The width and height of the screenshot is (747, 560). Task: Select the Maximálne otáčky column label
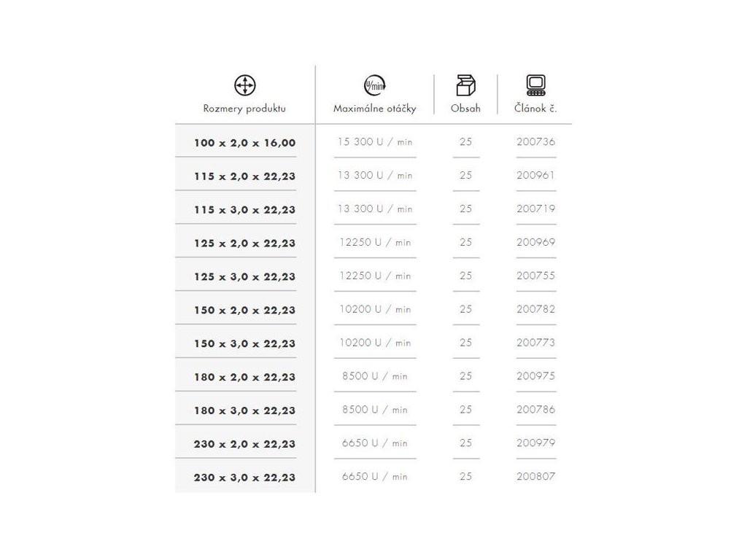click(374, 109)
